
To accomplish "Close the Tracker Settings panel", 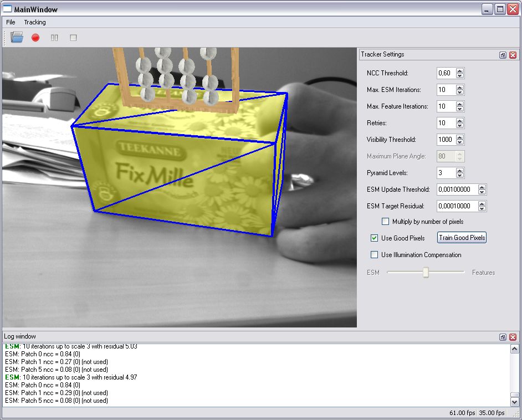I will coord(513,55).
